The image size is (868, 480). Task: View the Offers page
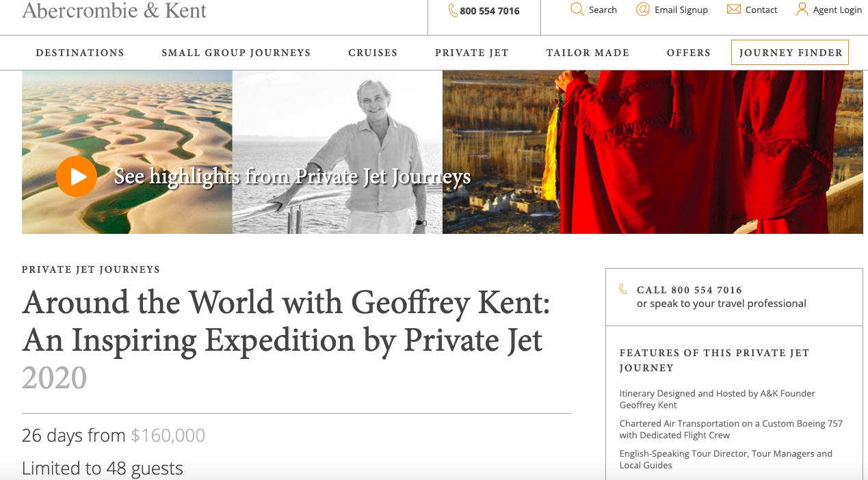pos(689,53)
